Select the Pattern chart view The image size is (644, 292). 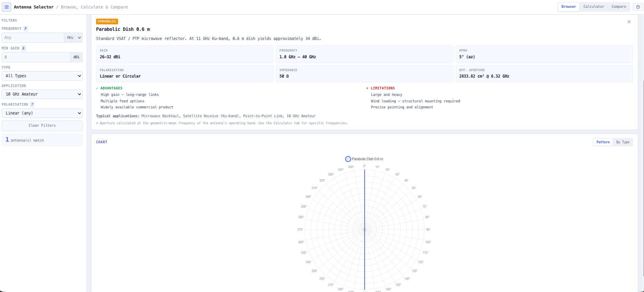603,142
